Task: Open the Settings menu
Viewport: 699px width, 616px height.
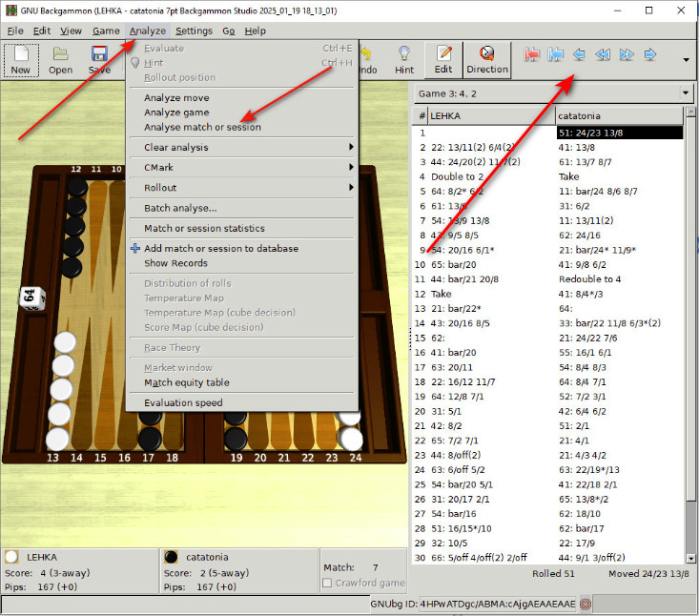Action: click(194, 31)
